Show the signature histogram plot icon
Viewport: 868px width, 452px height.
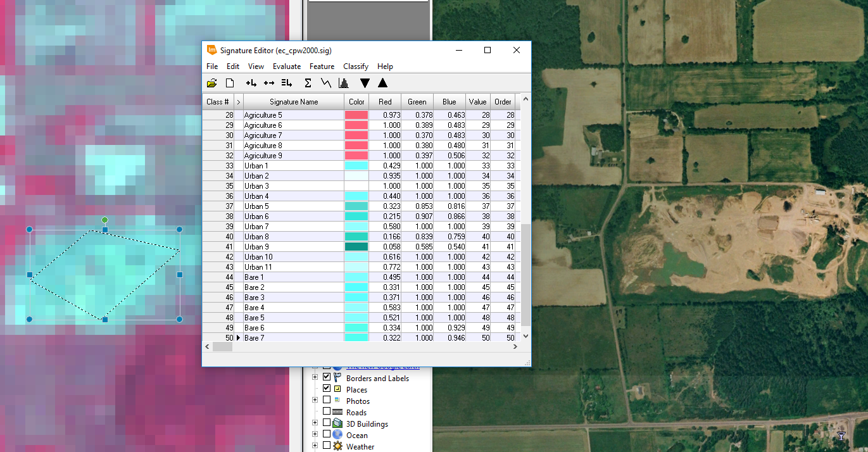tap(343, 82)
